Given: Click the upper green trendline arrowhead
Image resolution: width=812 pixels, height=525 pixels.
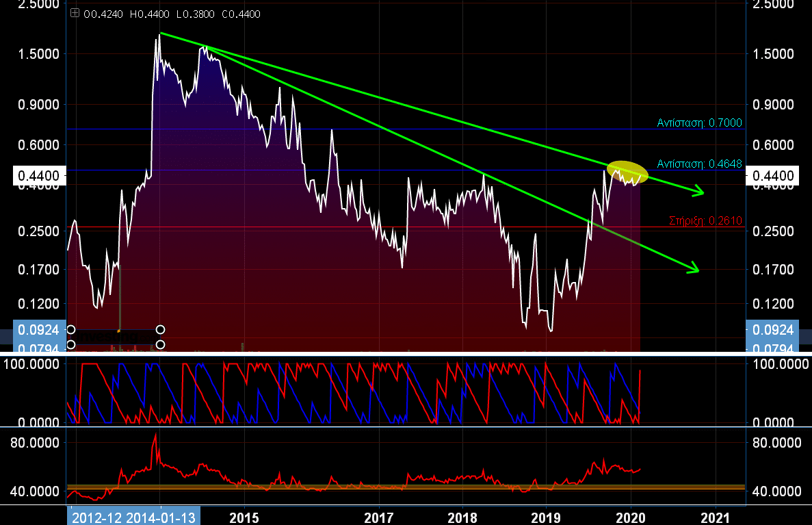Looking at the screenshot, I should pos(700,192).
